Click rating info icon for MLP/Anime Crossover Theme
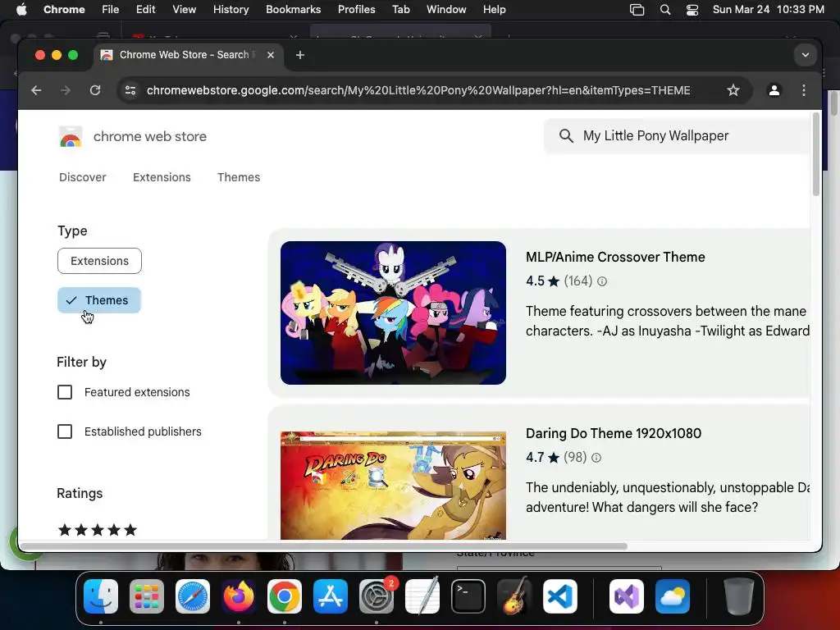 pyautogui.click(x=602, y=281)
